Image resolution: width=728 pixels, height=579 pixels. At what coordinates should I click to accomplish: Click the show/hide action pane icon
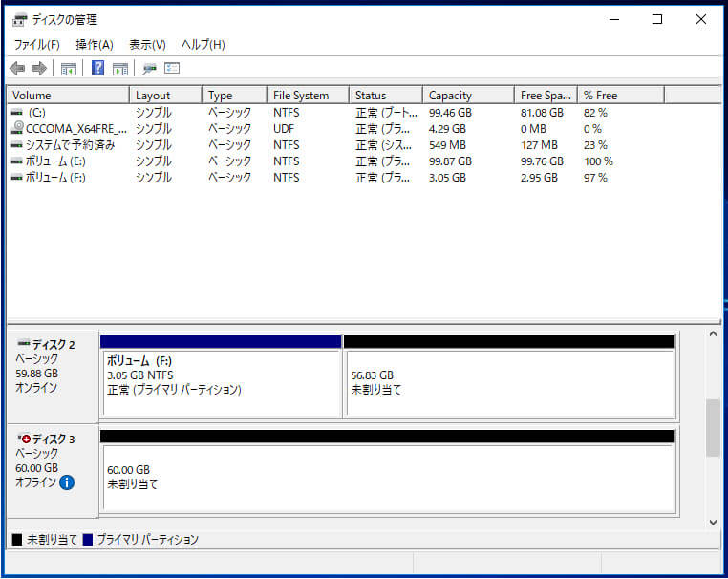[120, 69]
